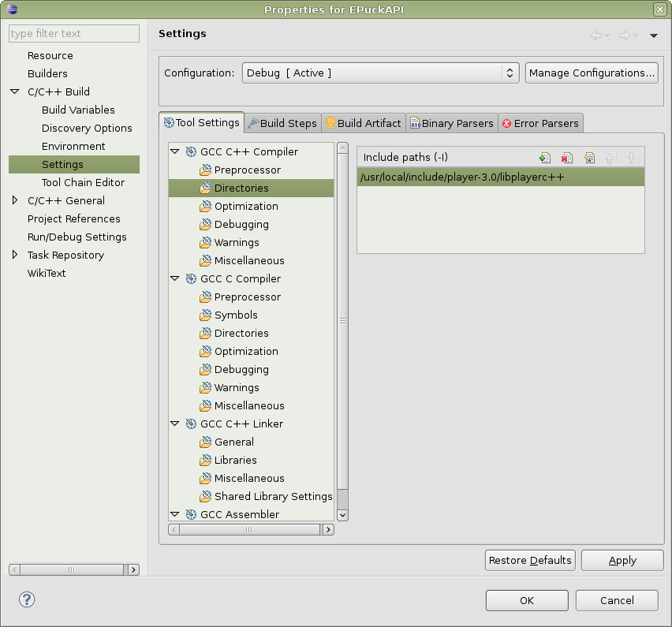Expand the Task Repository node
Viewport: 672px width, 627px height.
click(14, 255)
